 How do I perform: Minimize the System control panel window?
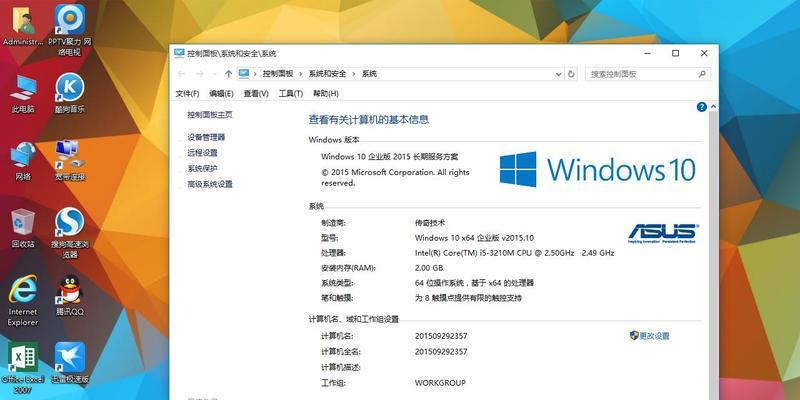click(x=647, y=53)
